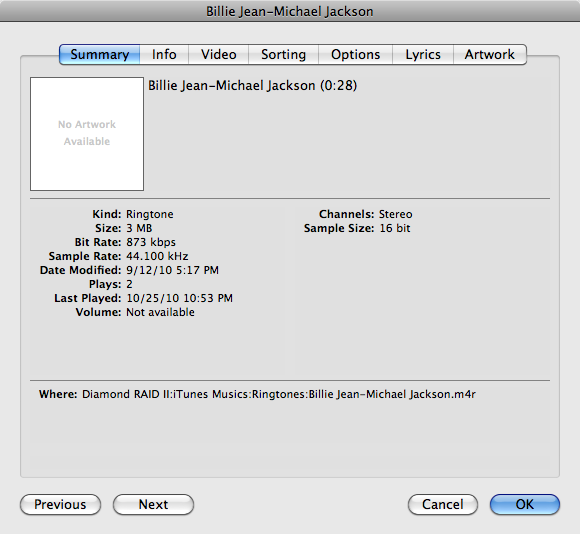
Task: Click the Kind value Ringtone
Action: pyautogui.click(x=150, y=214)
